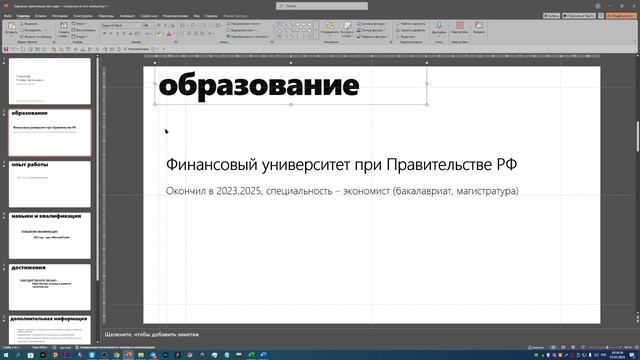
Task: Open Text Direction (Направление текста) dropdown
Action: pyautogui.click(x=244, y=24)
